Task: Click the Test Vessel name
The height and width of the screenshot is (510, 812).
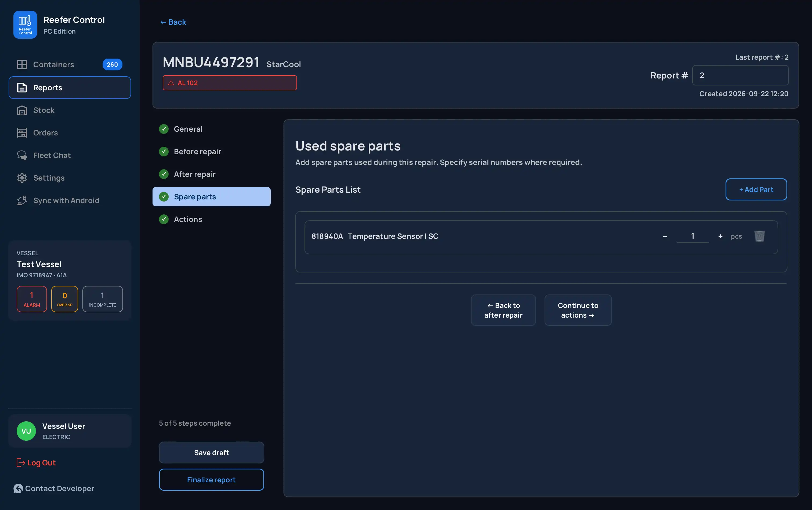Action: pos(39,264)
